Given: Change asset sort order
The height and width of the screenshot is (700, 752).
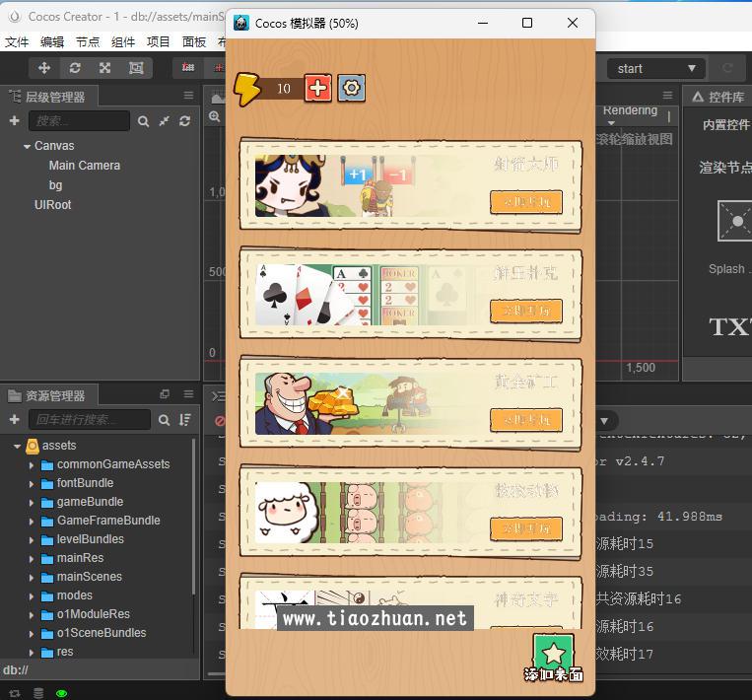Looking at the screenshot, I should [x=184, y=420].
